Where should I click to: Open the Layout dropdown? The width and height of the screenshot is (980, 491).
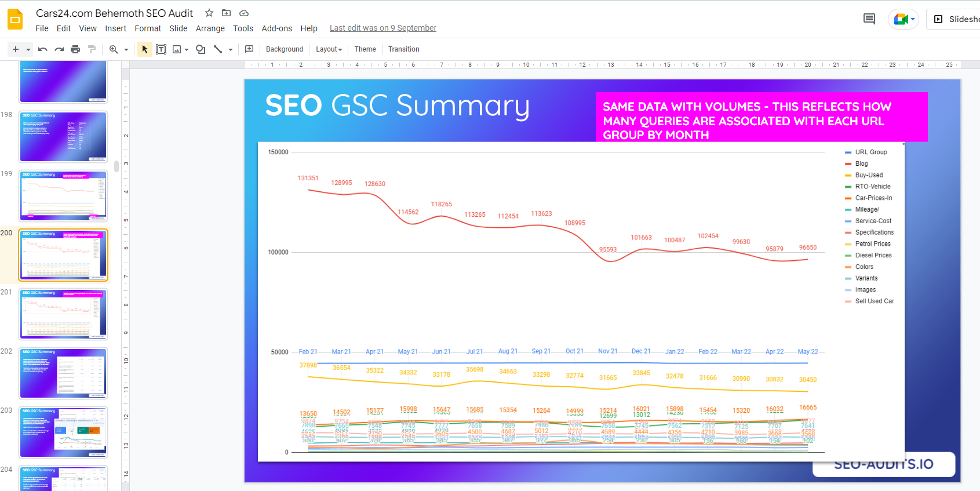tap(329, 49)
